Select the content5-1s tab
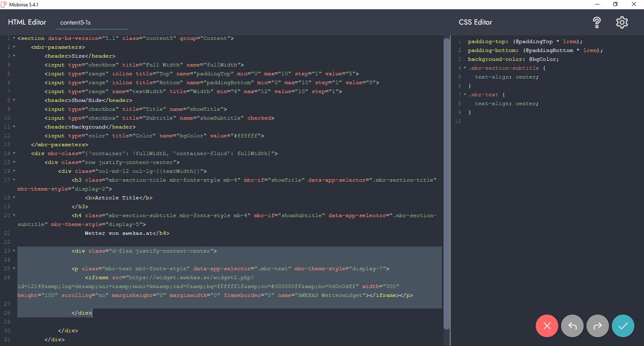 coord(75,23)
